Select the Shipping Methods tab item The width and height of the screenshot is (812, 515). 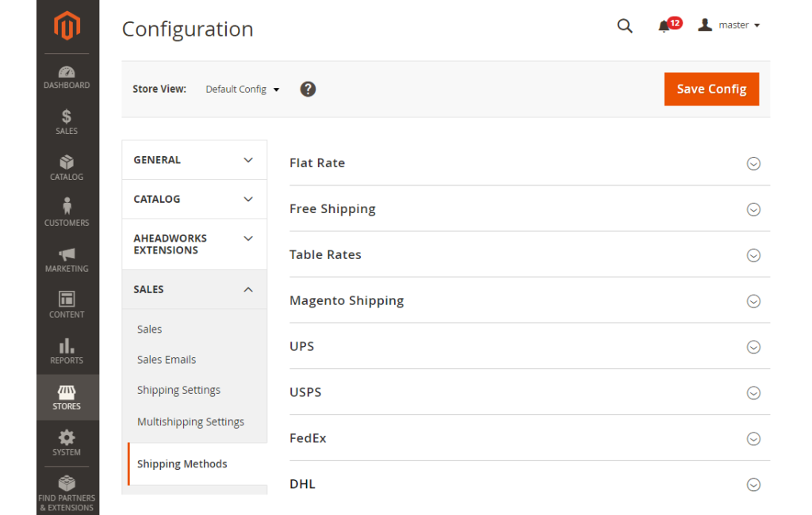(197, 463)
